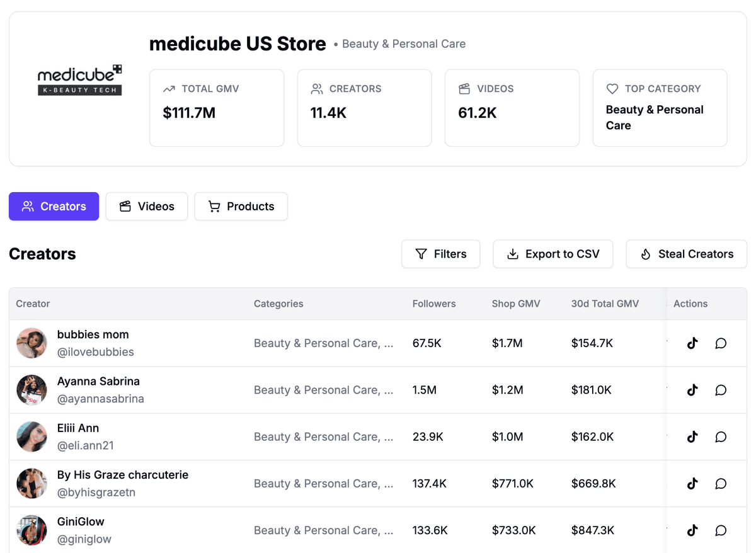The width and height of the screenshot is (756, 553).
Task: Export the creators list to CSV
Action: point(553,254)
